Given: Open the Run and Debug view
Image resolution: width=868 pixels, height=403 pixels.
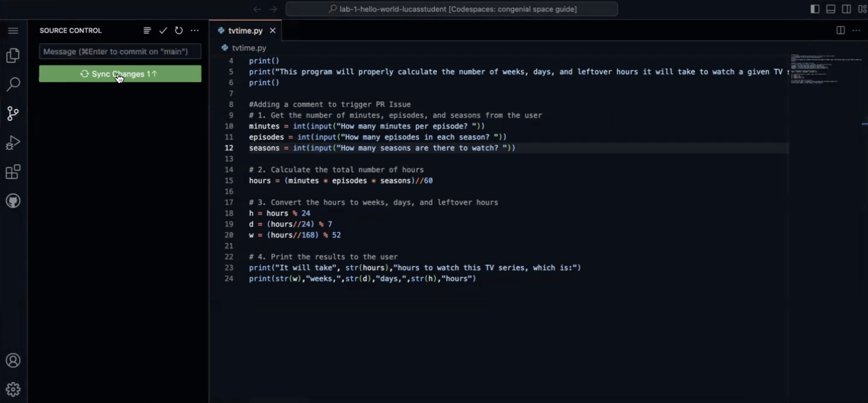Looking at the screenshot, I should [13, 142].
